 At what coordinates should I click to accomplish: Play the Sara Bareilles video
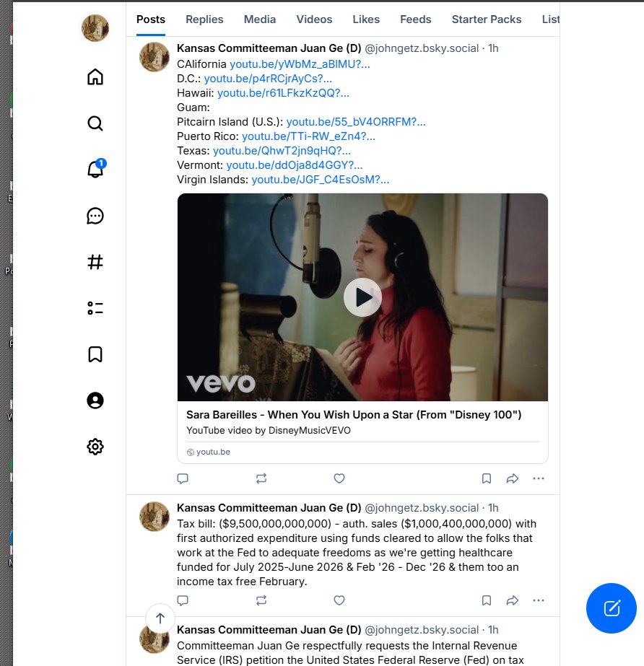pos(362,297)
